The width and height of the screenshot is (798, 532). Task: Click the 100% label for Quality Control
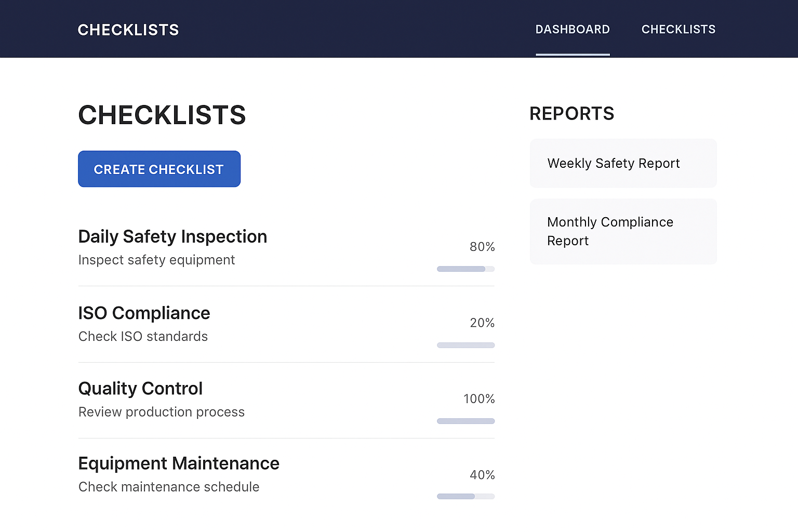point(478,398)
